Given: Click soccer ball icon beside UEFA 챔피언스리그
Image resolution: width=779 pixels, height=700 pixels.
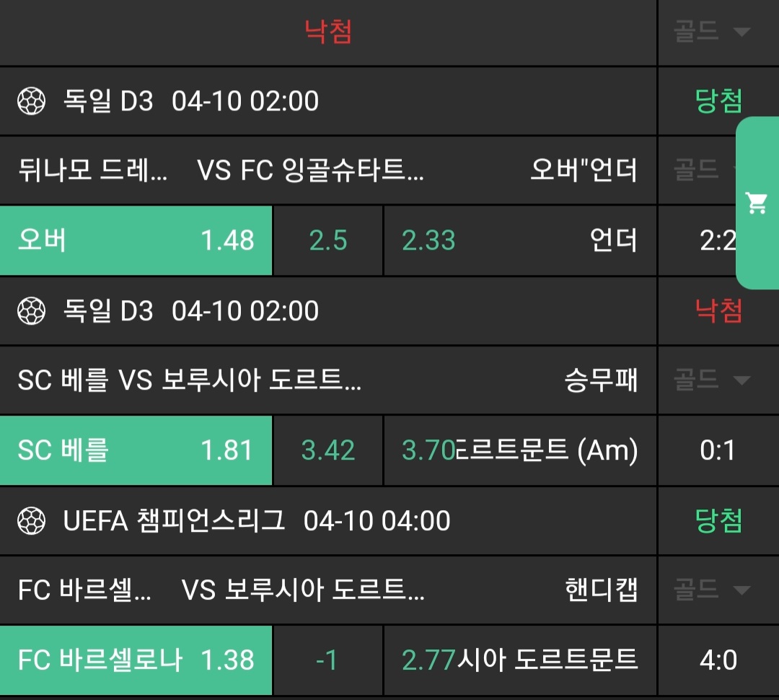Looking at the screenshot, I should pos(31,521).
